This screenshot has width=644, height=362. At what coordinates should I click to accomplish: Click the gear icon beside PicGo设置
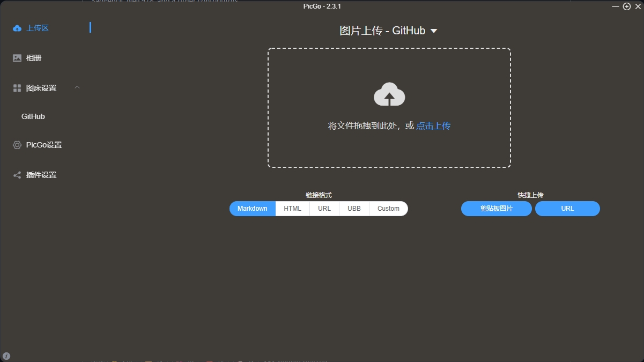pyautogui.click(x=17, y=145)
